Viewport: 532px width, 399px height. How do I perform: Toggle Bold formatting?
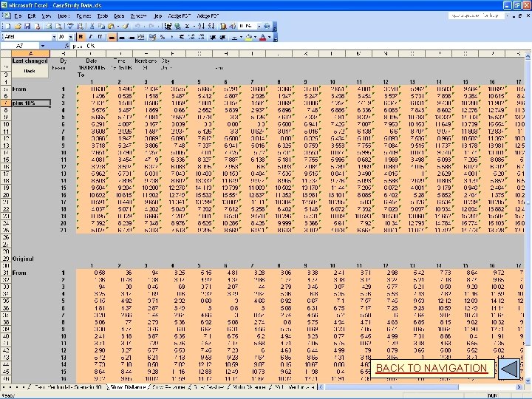click(81, 38)
